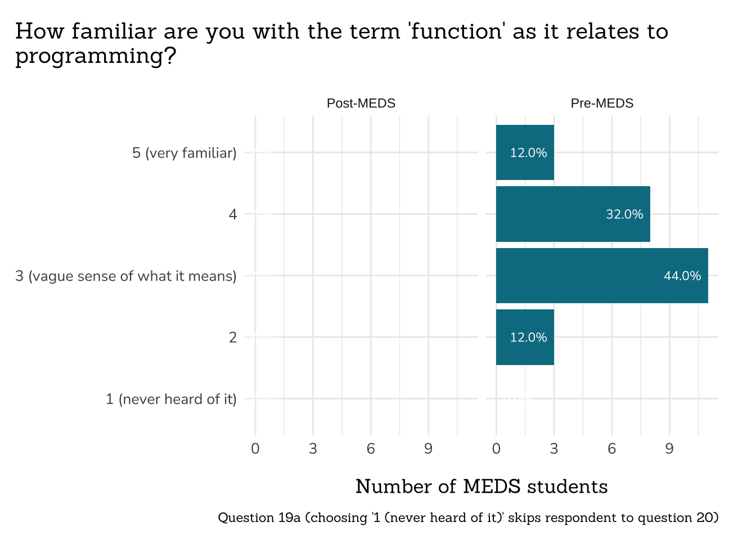Click the '4' y-axis category label
Screen dimensions: 756x540
point(233,214)
